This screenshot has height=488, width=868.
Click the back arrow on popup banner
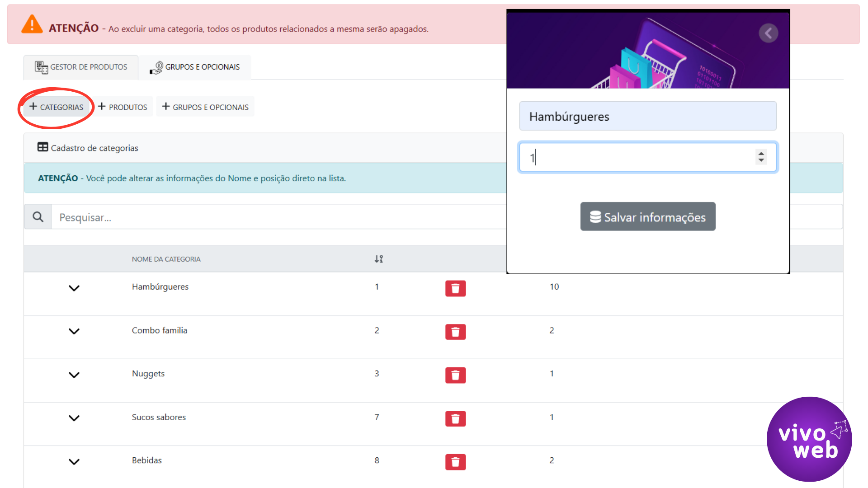tap(768, 33)
